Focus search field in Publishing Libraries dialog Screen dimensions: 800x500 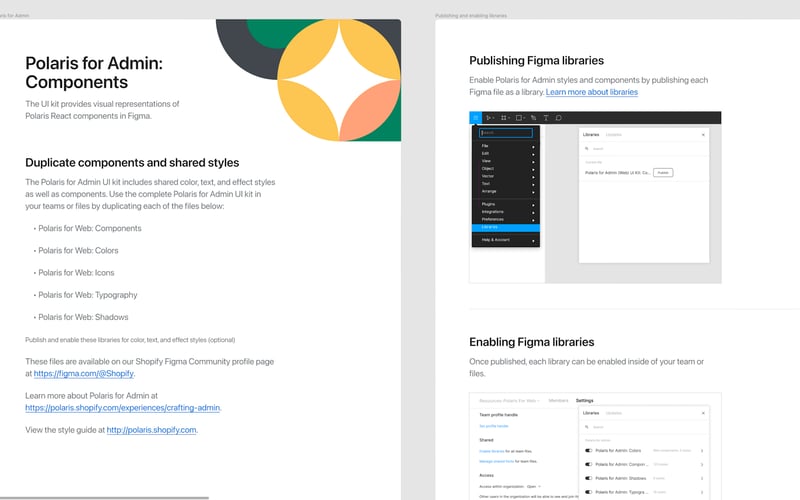click(644, 148)
